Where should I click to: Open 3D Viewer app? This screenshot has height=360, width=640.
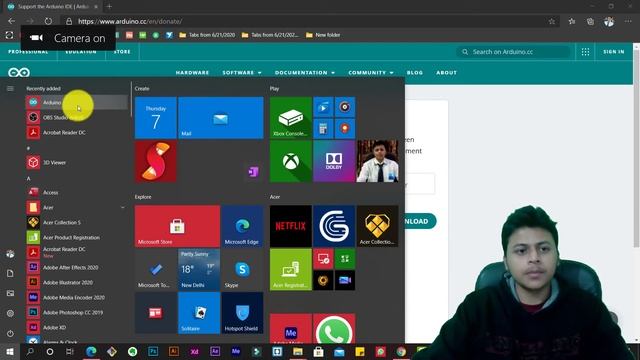(77, 162)
